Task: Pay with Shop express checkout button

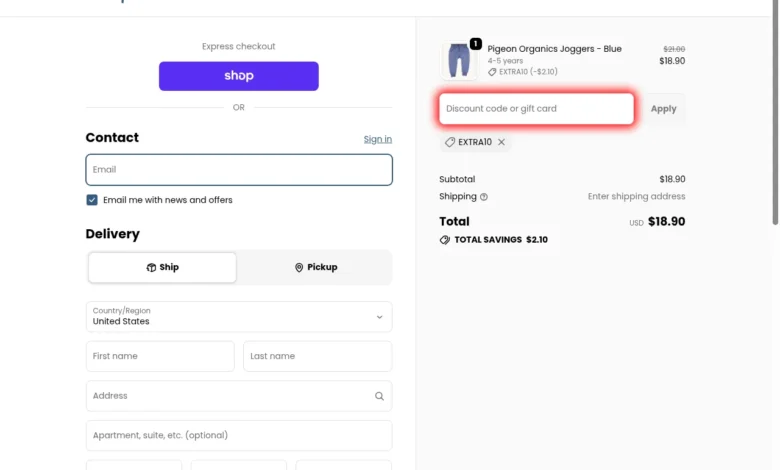Action: 239,76
